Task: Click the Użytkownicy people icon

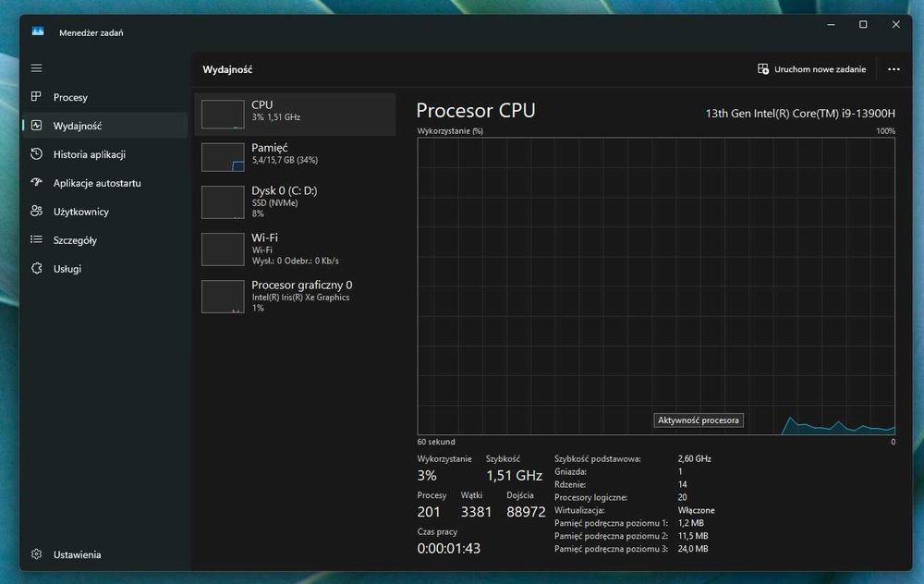Action: coord(37,211)
